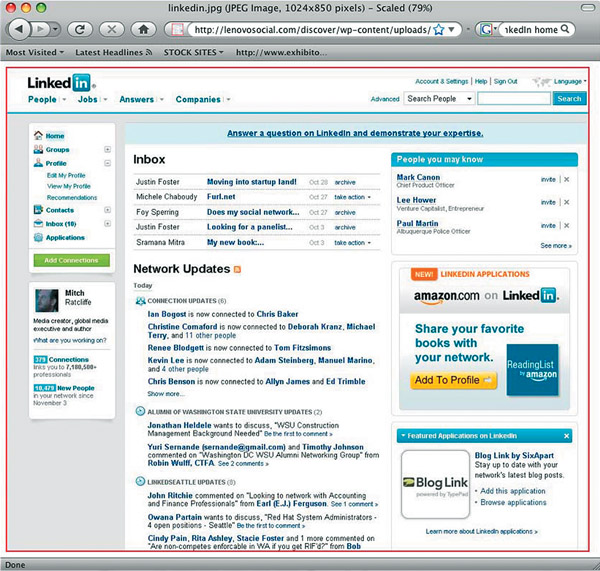Click the Contacts book icon in sidebar

pos(38,210)
